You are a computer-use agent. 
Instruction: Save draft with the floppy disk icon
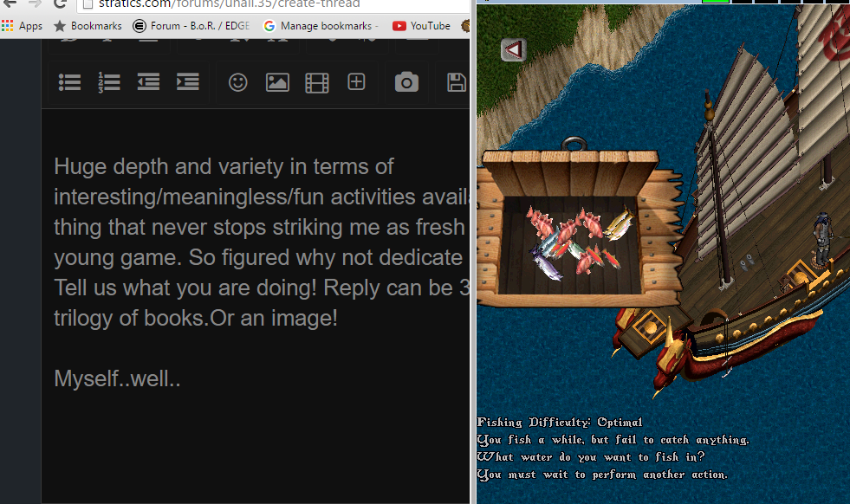pos(457,82)
